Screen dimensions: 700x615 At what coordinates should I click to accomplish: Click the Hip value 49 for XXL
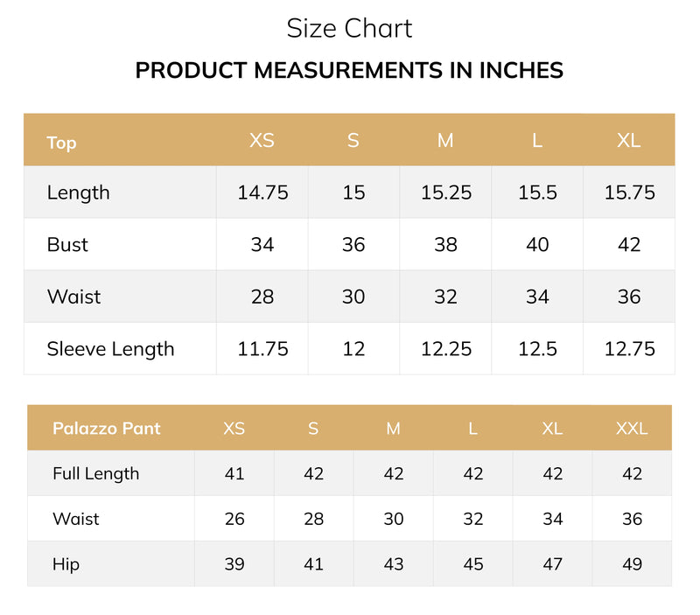pos(632,564)
